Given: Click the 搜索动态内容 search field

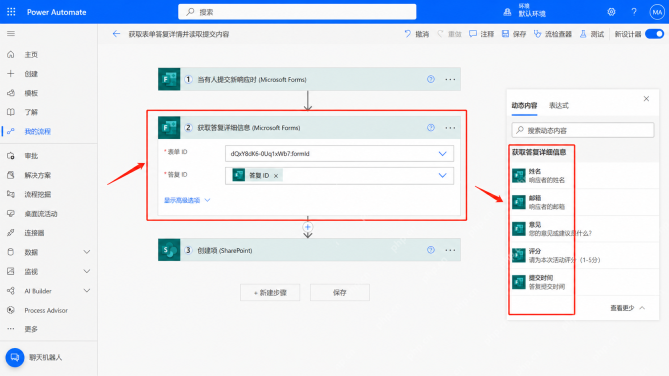Looking at the screenshot, I should [x=583, y=130].
